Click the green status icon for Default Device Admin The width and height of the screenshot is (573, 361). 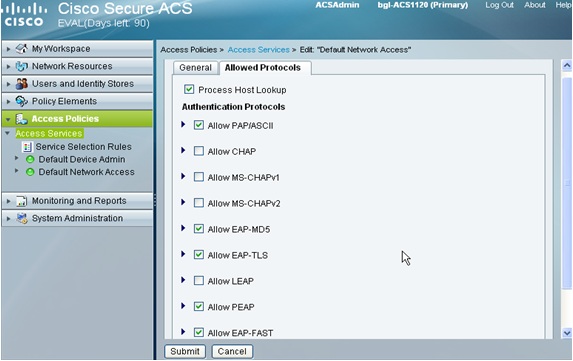pyautogui.click(x=30, y=160)
